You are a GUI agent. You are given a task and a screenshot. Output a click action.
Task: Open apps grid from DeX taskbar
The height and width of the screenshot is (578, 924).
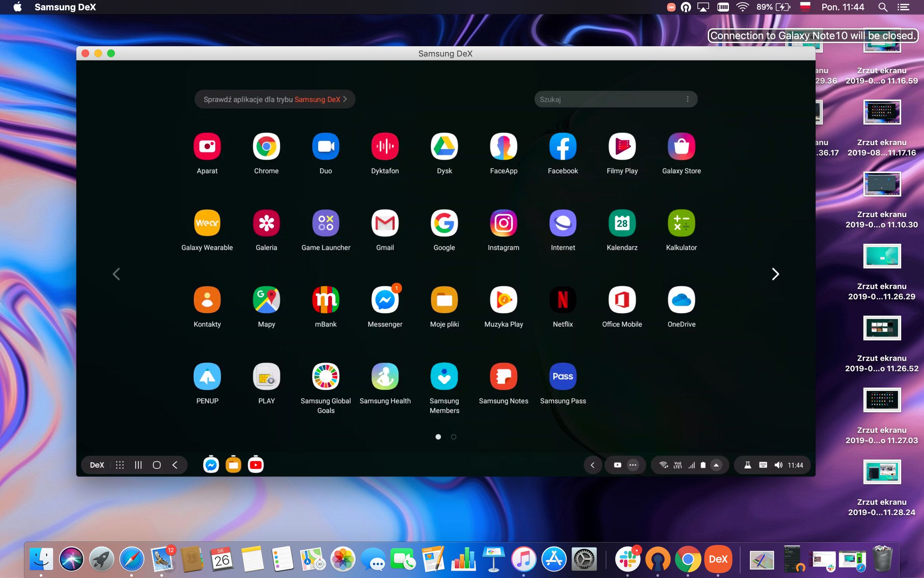(120, 465)
